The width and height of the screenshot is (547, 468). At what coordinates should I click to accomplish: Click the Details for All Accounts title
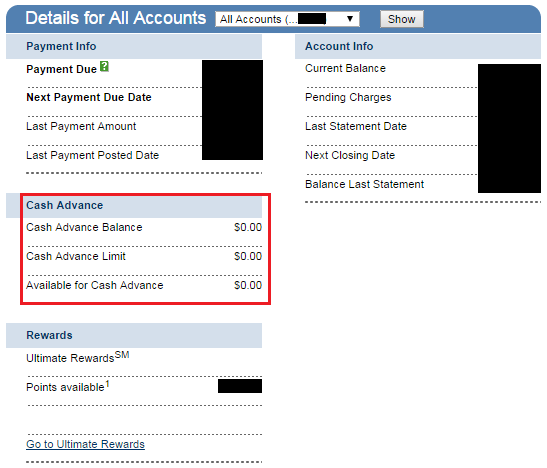tap(116, 18)
